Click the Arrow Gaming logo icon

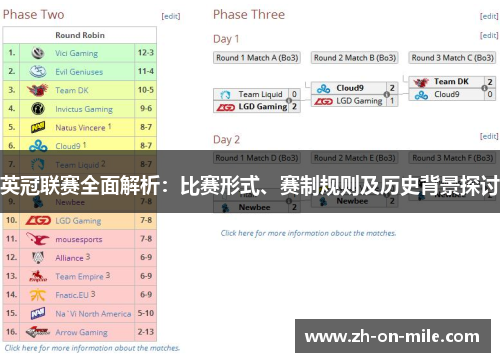coord(38,332)
